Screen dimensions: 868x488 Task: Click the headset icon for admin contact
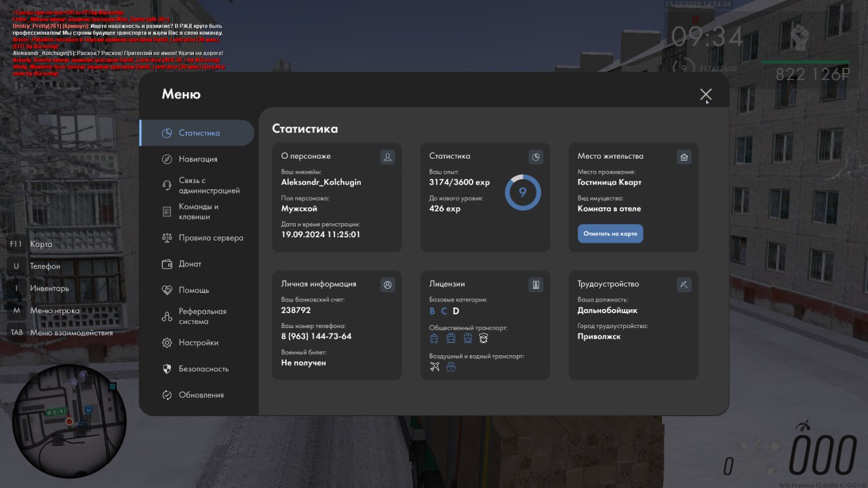coord(167,186)
